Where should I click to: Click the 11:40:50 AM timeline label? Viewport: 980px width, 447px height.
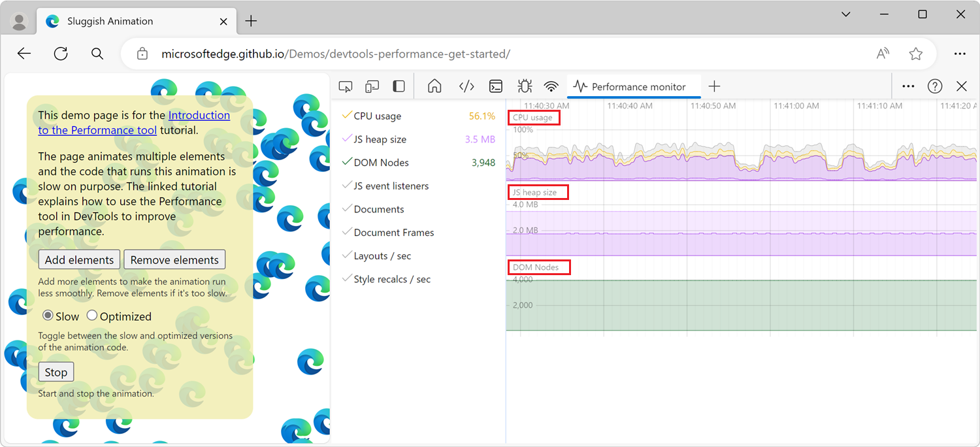(713, 105)
